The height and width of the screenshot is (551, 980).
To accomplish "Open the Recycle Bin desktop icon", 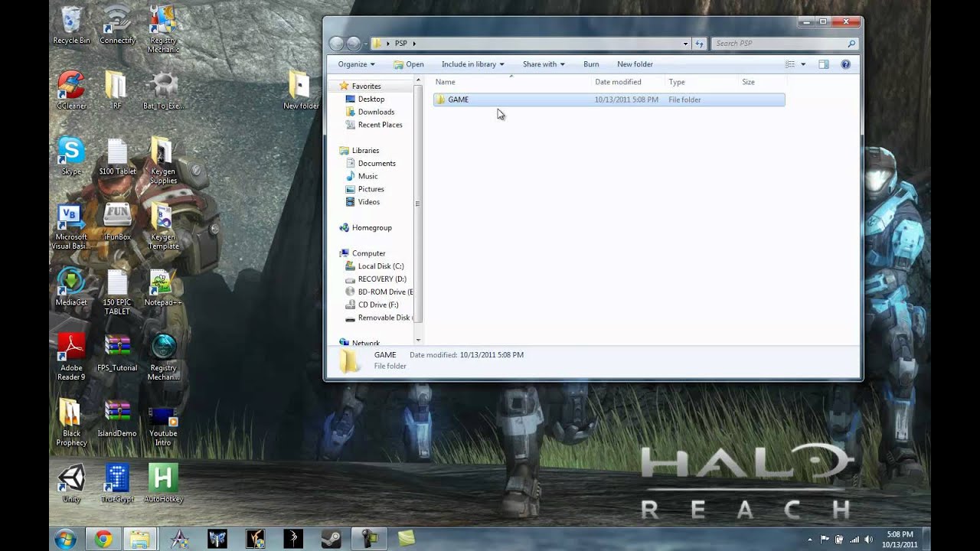I will point(71,24).
